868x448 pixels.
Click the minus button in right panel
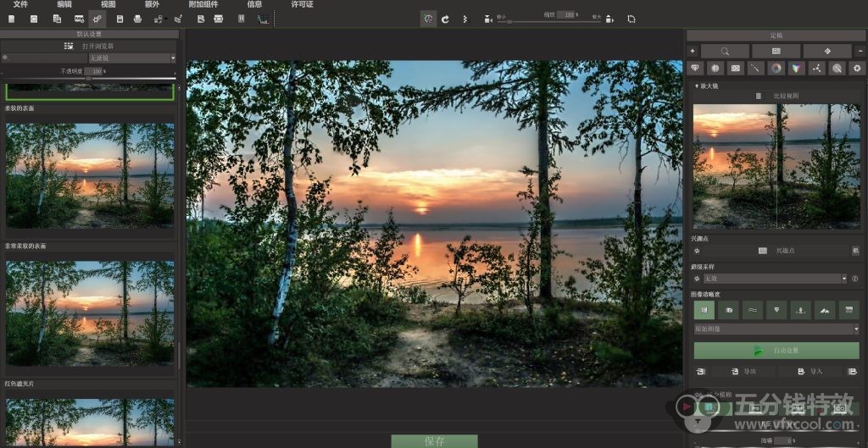860,51
